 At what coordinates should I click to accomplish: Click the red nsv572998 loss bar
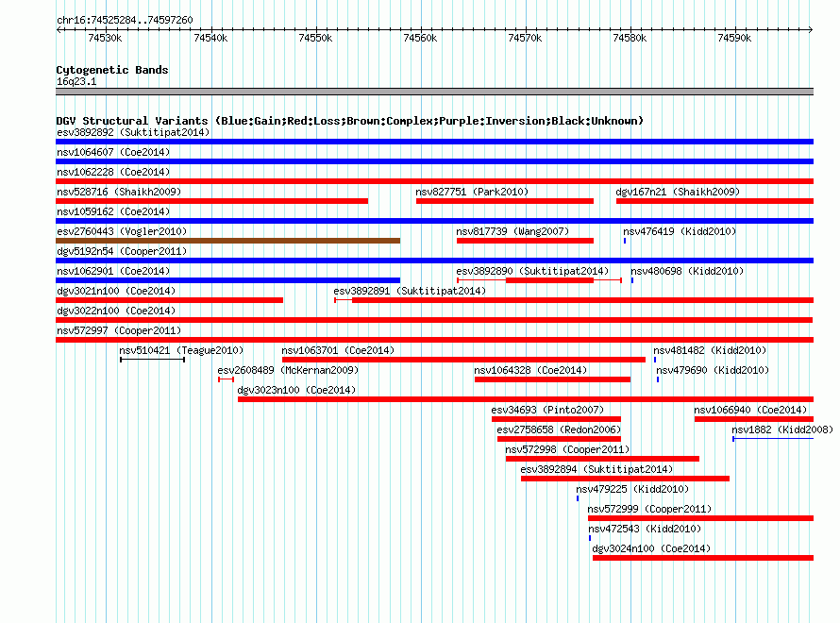pos(603,459)
